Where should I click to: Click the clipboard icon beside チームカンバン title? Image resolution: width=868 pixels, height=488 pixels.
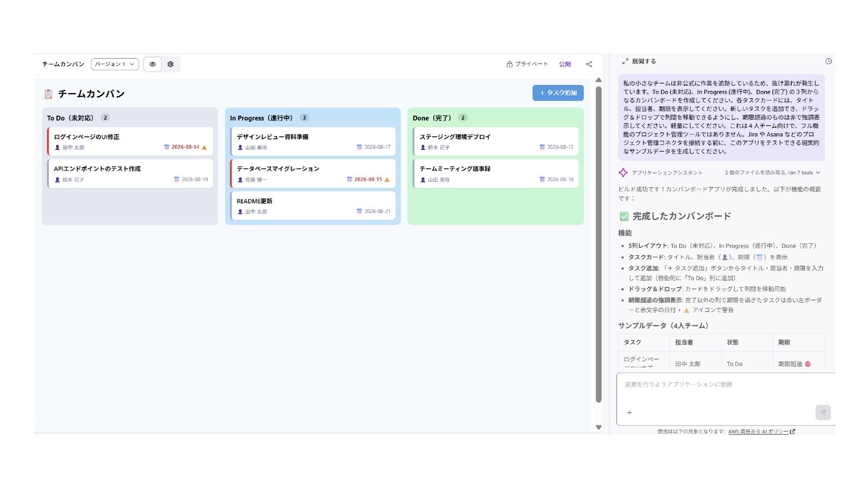[48, 94]
